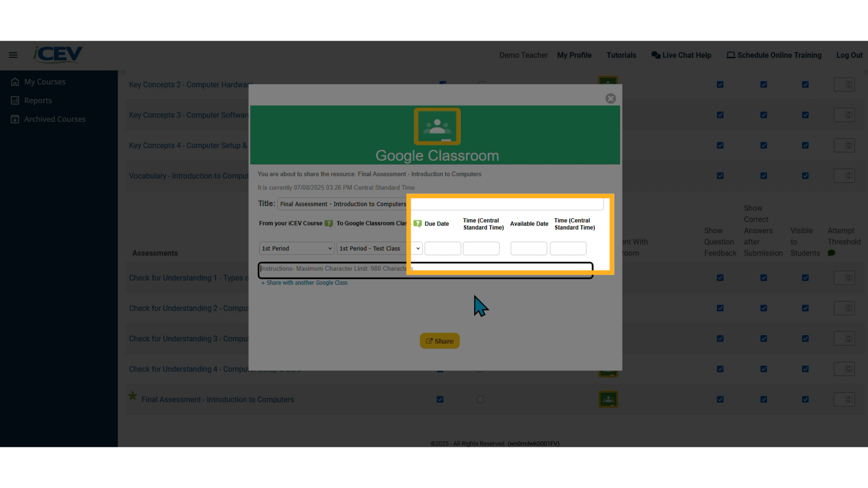Toggle Visible to Students for Key Concepts 4
The image size is (868, 488).
tap(805, 145)
